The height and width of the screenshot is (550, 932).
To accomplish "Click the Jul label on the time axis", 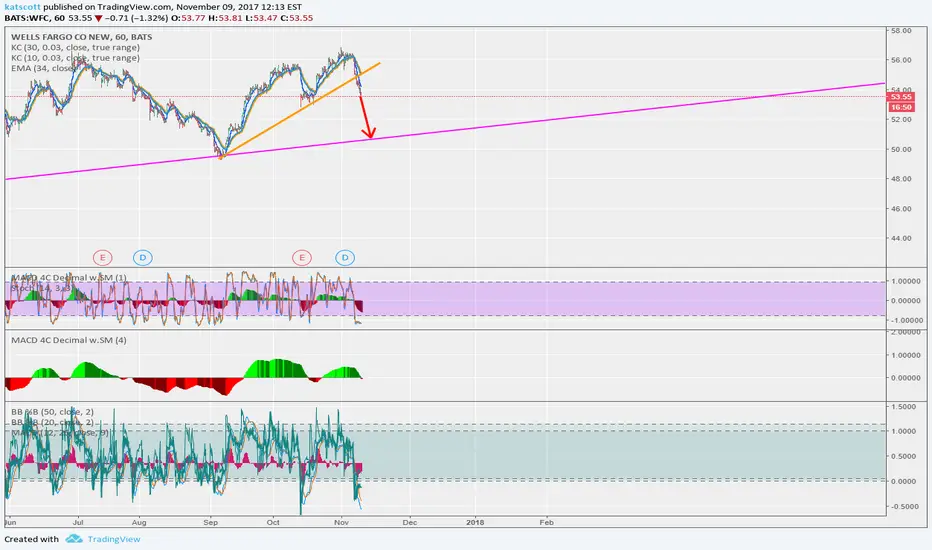I will click(78, 523).
